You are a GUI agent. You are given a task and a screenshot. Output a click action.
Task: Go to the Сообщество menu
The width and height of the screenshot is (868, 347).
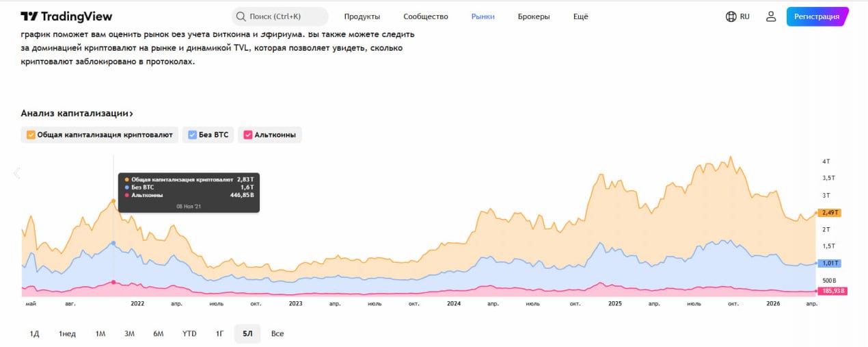(x=425, y=16)
